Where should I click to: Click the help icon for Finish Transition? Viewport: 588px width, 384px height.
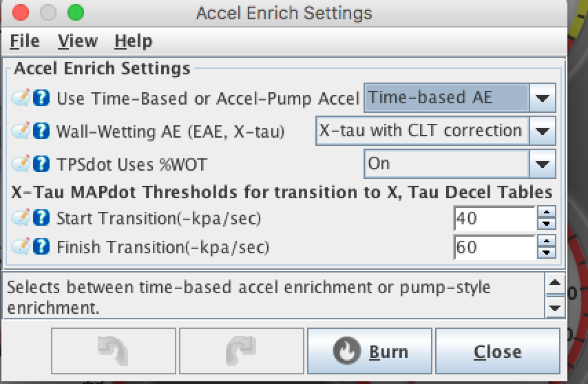(42, 246)
